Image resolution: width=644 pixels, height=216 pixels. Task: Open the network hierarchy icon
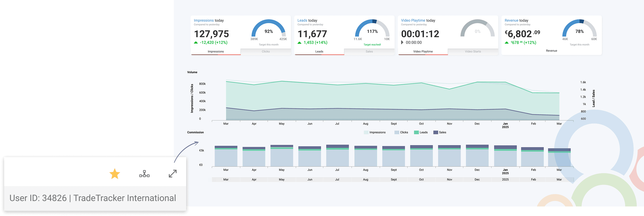pyautogui.click(x=144, y=174)
